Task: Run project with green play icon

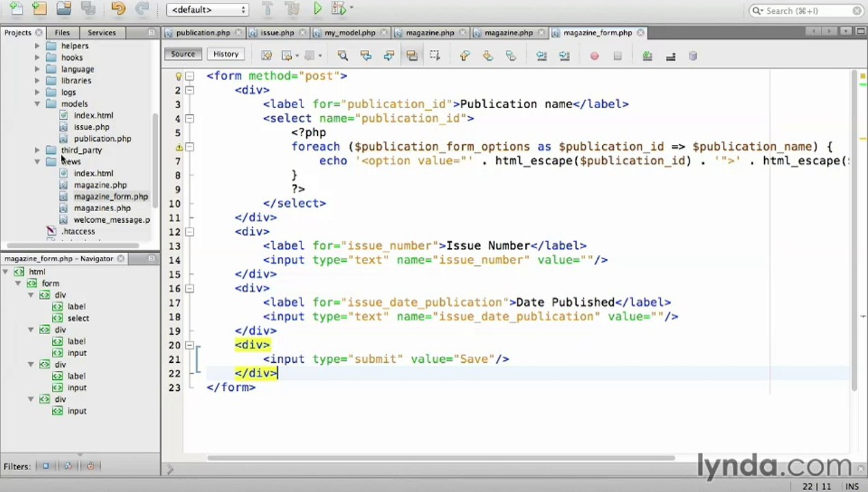Action: 318,9
